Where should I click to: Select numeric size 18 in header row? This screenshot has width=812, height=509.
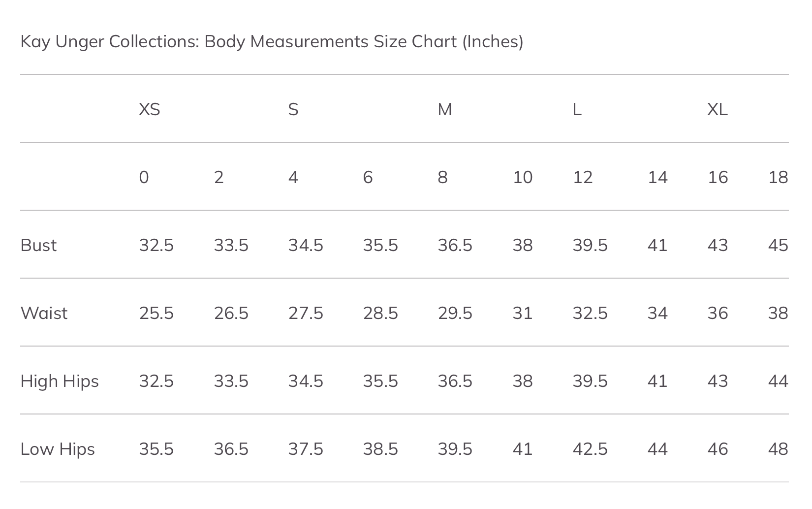point(778,177)
